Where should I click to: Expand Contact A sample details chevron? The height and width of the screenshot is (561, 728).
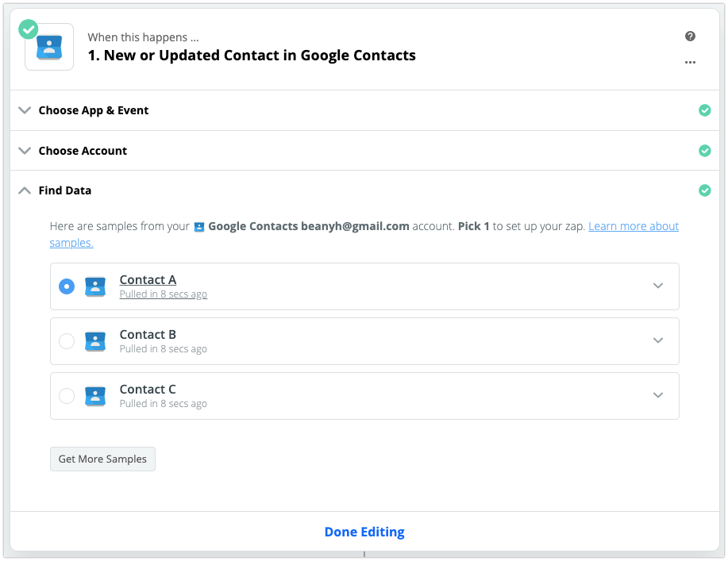[657, 286]
